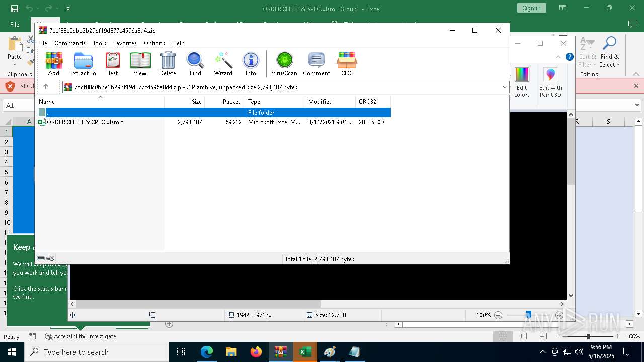Collapse the Excel ribbon chevron

636,74
